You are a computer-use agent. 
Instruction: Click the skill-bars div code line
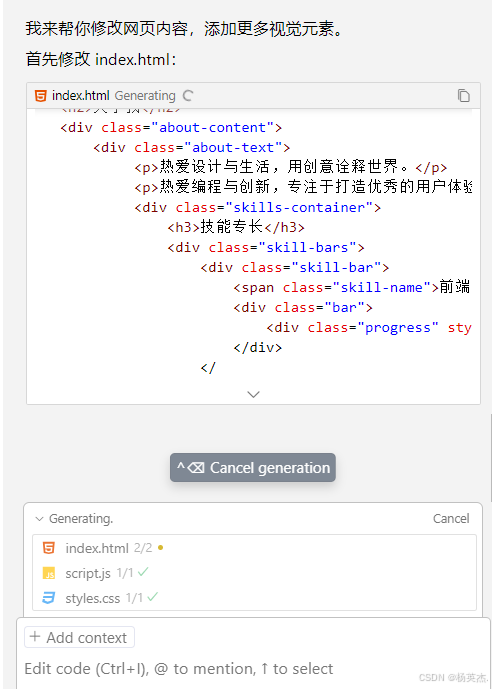[266, 247]
